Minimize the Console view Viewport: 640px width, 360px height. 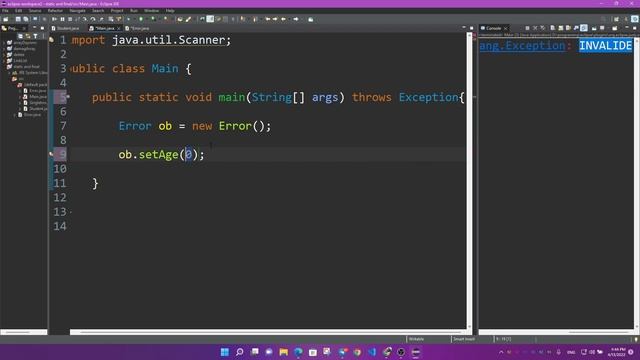click(x=627, y=28)
